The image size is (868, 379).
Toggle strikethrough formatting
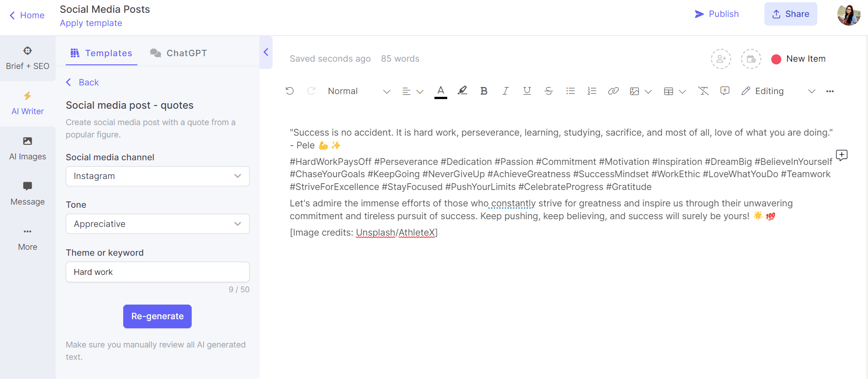[549, 91]
